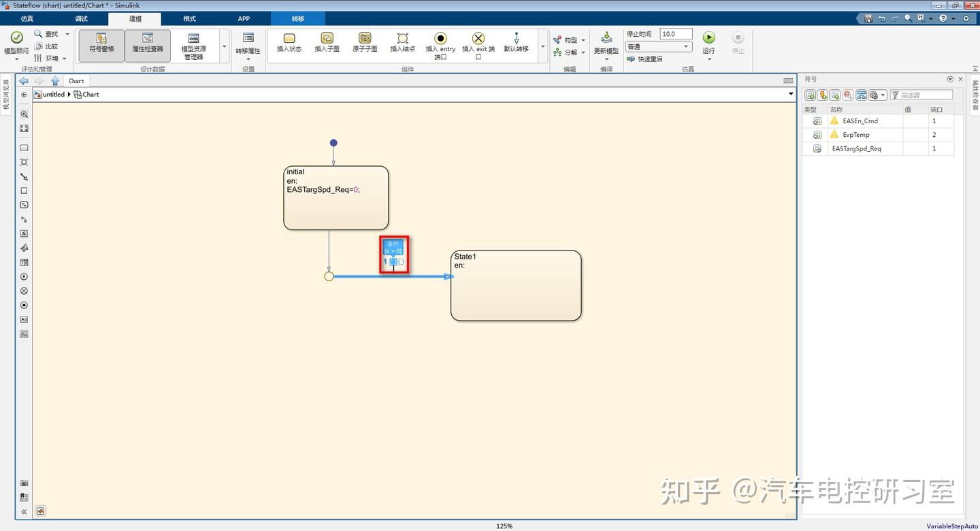Click the save icon in quick access toolbar
Viewport: 980px width, 531px height.
point(868,18)
